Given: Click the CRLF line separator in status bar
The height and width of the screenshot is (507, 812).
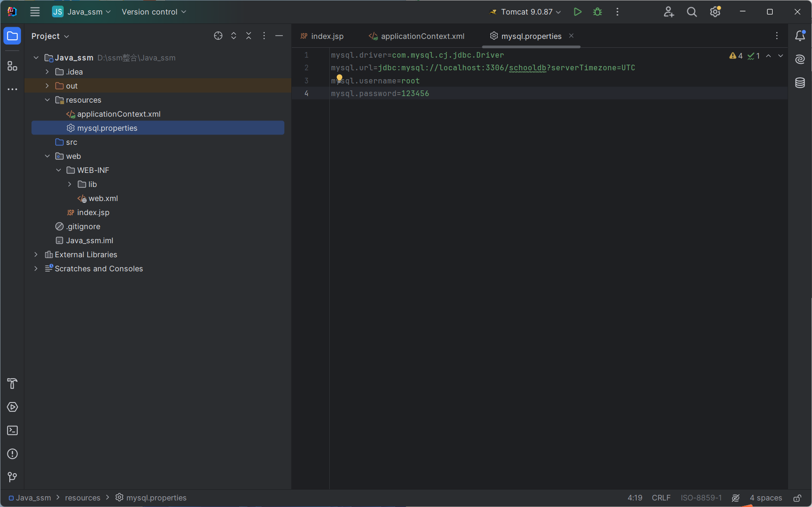Looking at the screenshot, I should (661, 498).
